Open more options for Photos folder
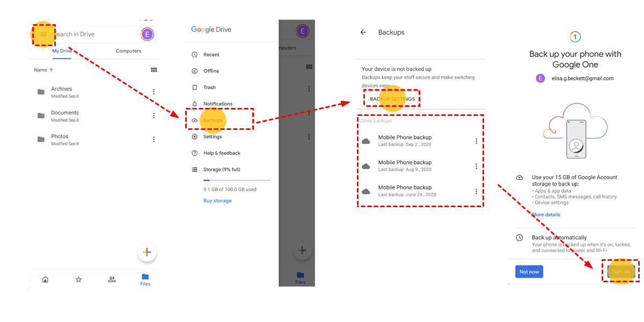This screenshot has height=322, width=644. click(x=153, y=139)
